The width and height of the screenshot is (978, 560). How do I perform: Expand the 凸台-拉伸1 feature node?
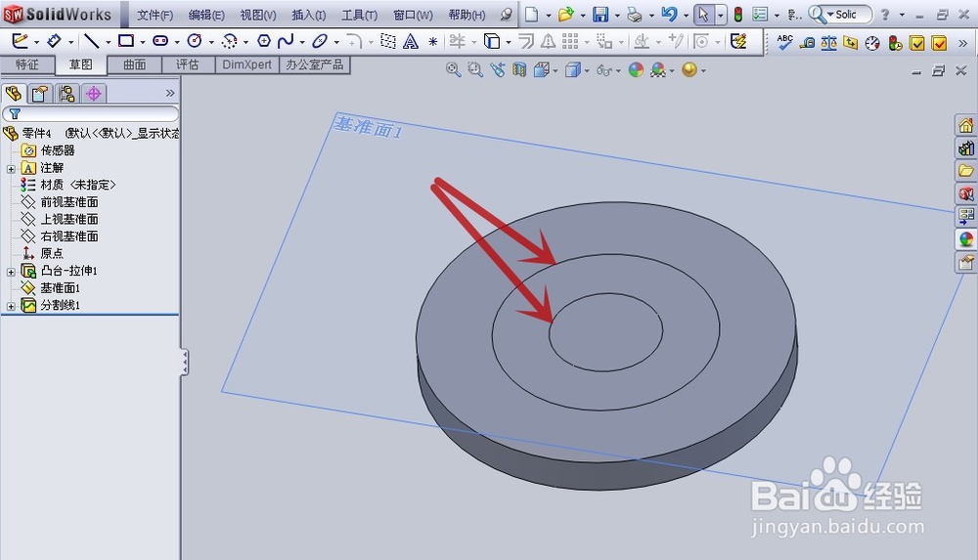pos(11,272)
